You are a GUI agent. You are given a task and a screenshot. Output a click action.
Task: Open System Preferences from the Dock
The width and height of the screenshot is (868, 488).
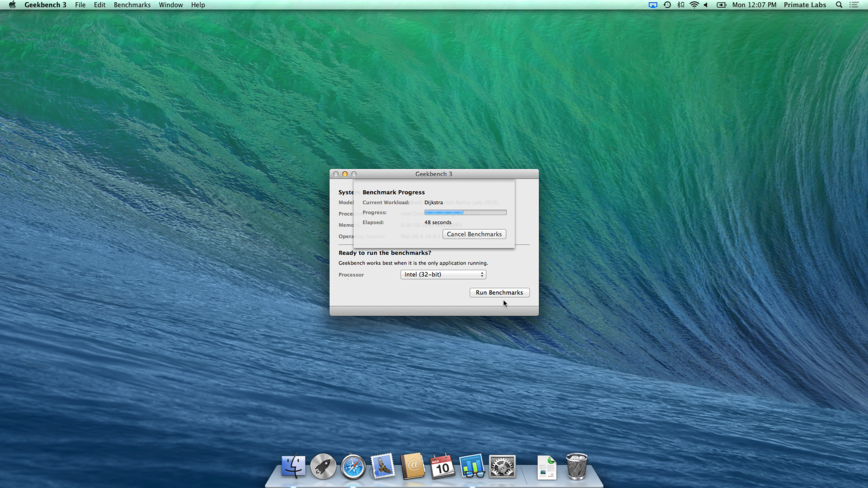(502, 466)
